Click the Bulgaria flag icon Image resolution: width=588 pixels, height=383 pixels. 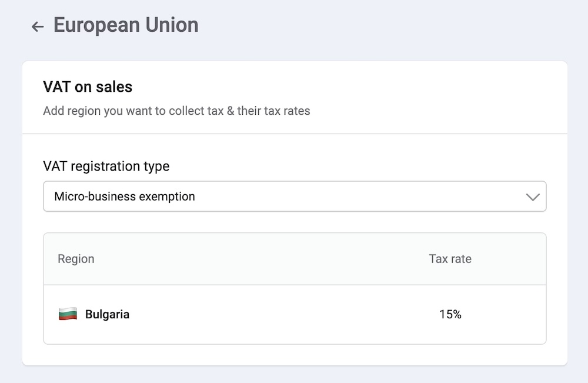[x=68, y=314]
